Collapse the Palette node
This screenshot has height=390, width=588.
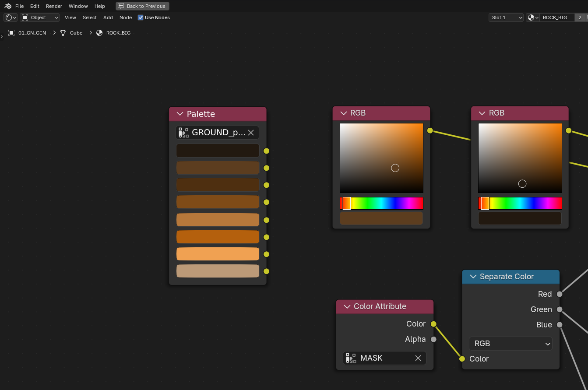(180, 114)
